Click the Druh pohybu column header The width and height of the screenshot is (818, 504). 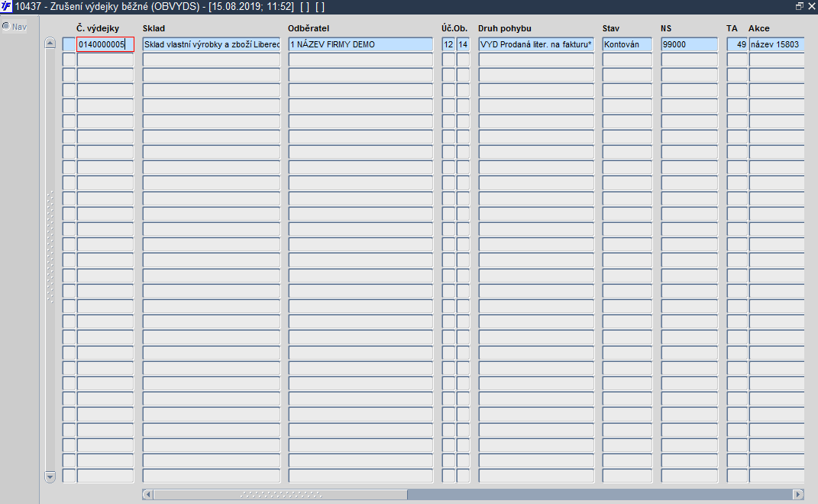tap(504, 28)
